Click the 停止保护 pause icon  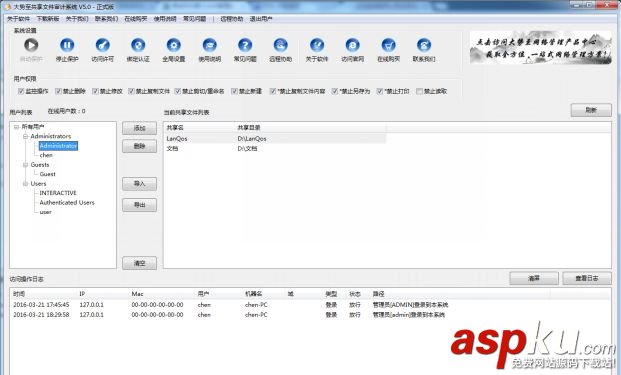click(67, 45)
